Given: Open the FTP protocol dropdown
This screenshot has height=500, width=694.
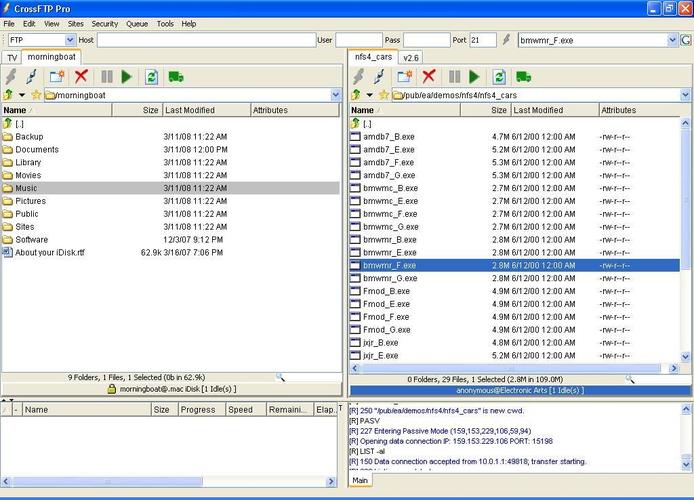Looking at the screenshot, I should coord(70,40).
